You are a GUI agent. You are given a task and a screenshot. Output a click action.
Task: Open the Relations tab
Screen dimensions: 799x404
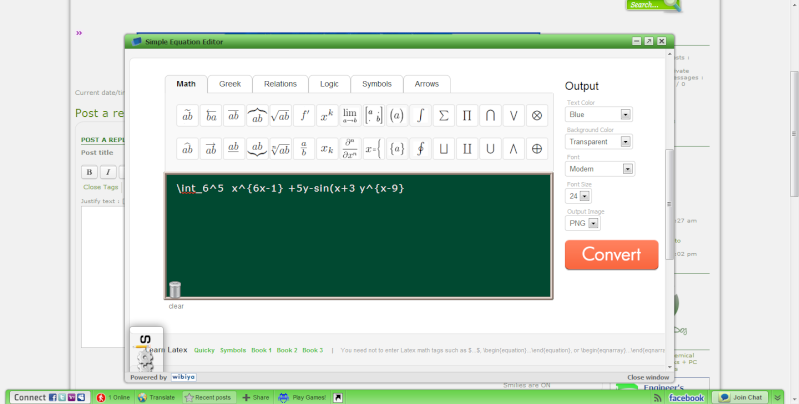[x=280, y=84]
